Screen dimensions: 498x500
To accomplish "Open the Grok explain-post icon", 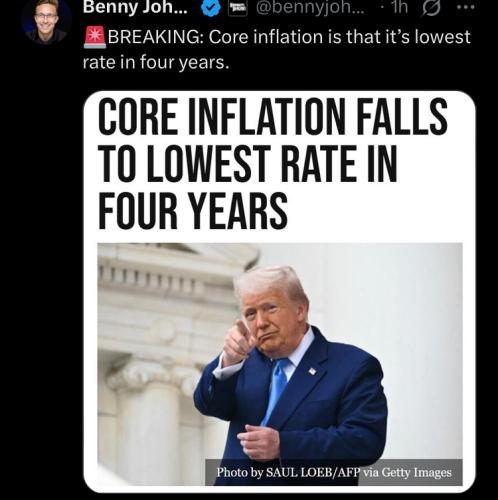I will (431, 8).
